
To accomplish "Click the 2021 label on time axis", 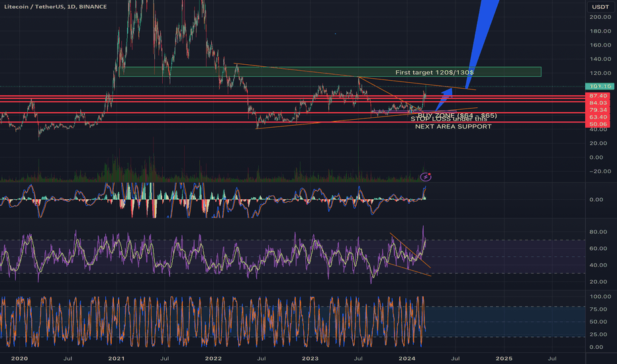I will click(x=116, y=359).
